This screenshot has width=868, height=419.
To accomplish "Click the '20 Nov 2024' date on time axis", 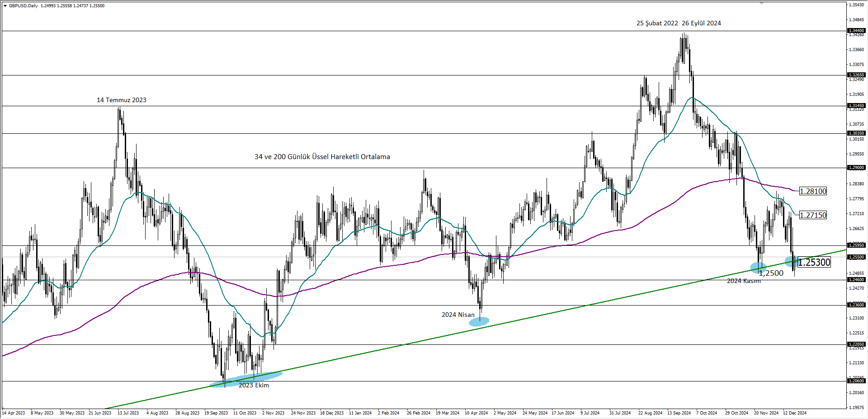I will pyautogui.click(x=766, y=413).
